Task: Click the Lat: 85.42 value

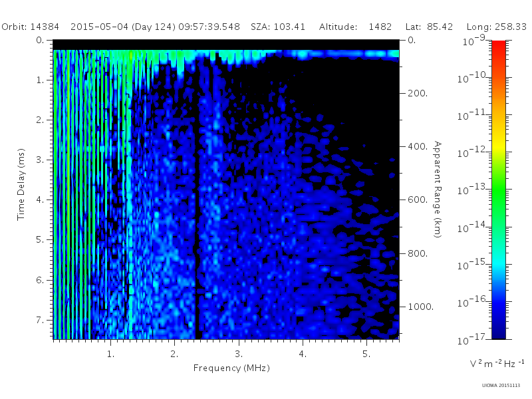Action: click(x=429, y=27)
